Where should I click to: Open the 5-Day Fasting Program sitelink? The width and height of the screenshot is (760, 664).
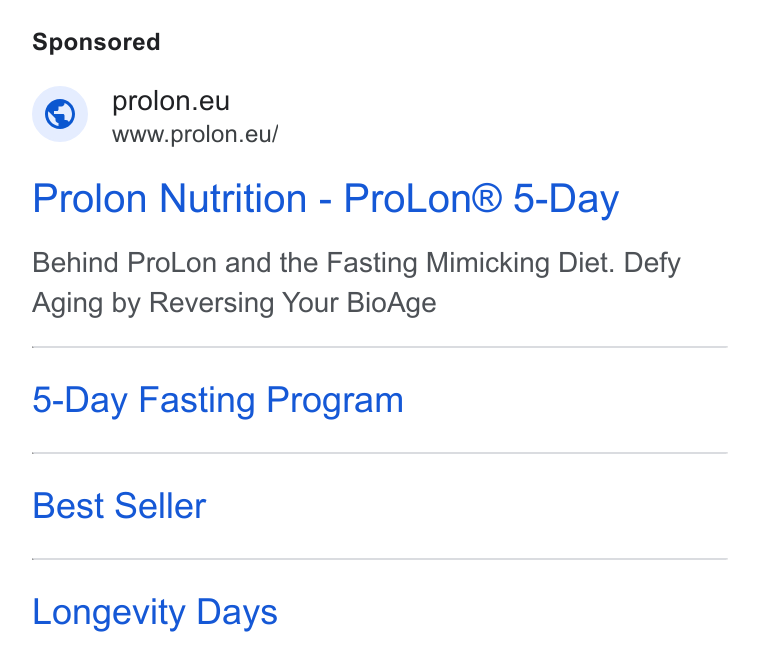(218, 400)
